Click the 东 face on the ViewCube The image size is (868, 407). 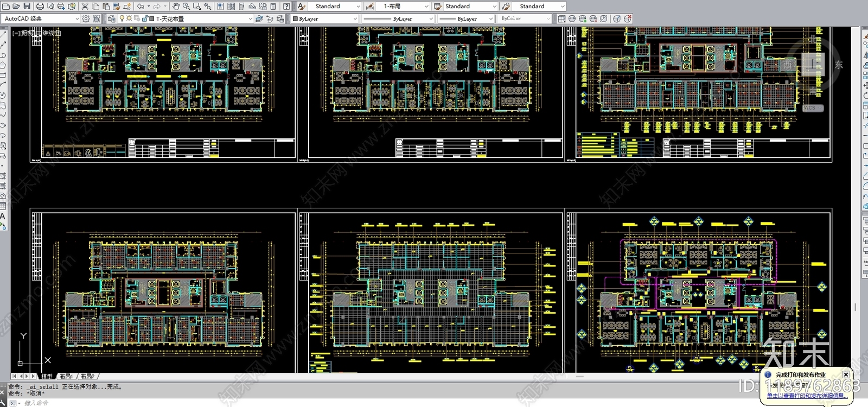(839, 65)
